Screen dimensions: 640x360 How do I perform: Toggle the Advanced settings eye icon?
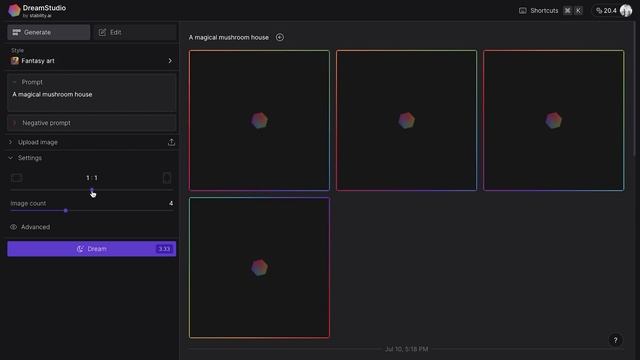13,227
